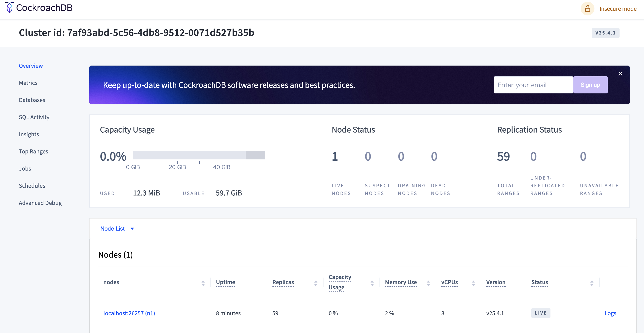Sort by Capacity Usage column arrows

[x=372, y=283]
